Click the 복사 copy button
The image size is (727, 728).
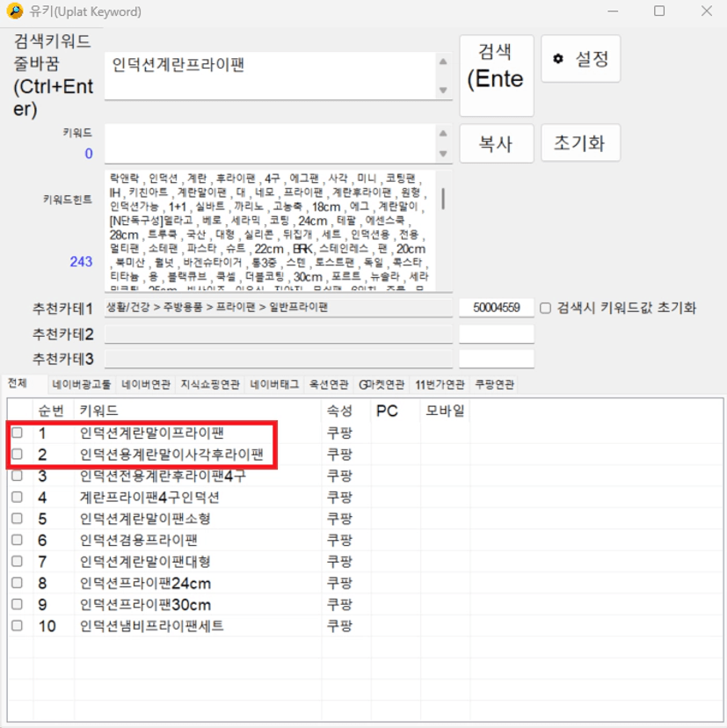coord(497,143)
